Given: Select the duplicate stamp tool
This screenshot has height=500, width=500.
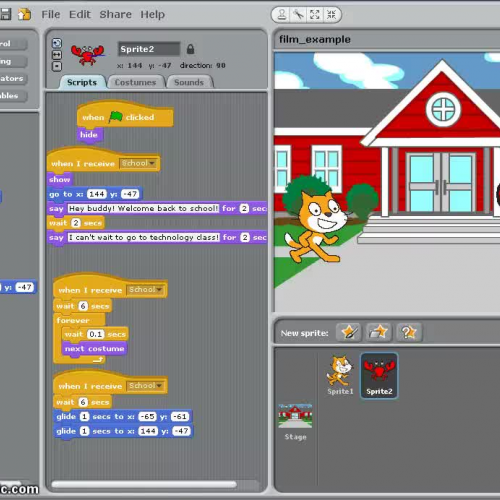Looking at the screenshot, I should point(282,14).
